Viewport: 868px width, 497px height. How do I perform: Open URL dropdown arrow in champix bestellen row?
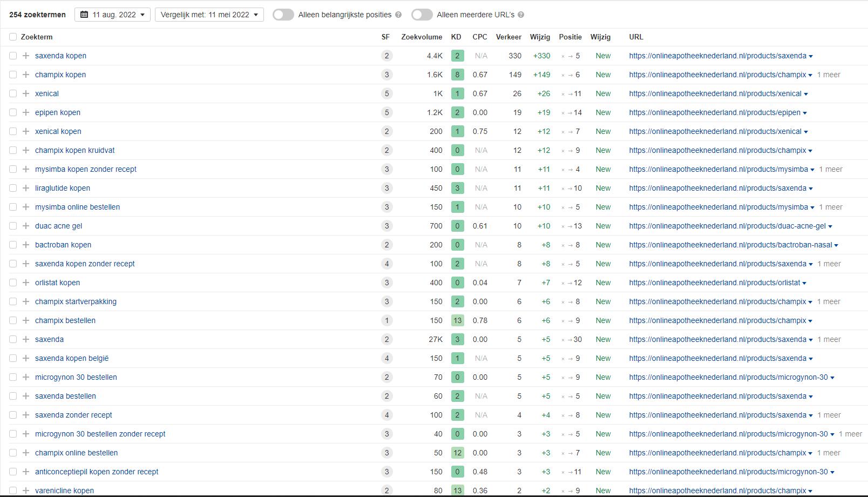[x=811, y=321]
